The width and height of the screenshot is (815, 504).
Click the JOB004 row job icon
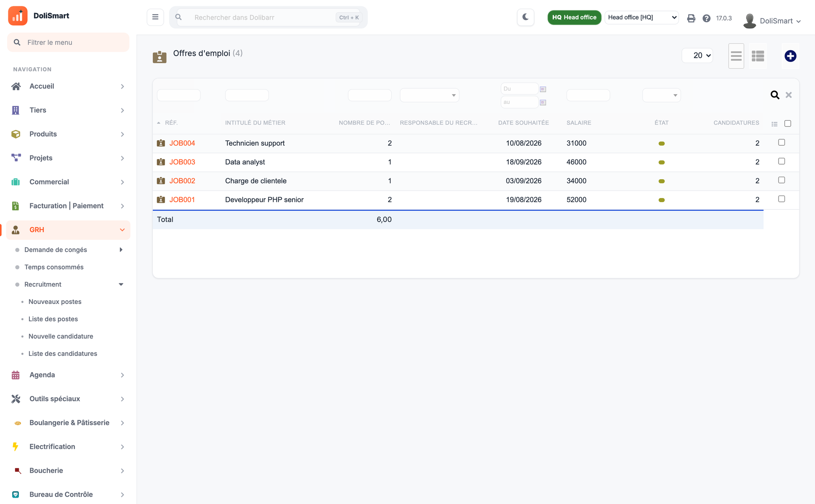coord(161,143)
